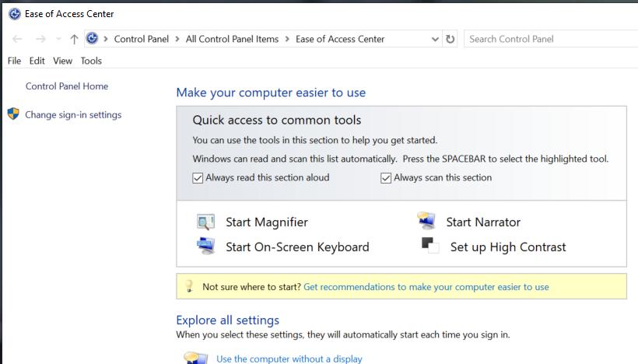Viewport: 638px width, 364px height.
Task: Click the computer without a display icon
Action: pyautogui.click(x=196, y=358)
